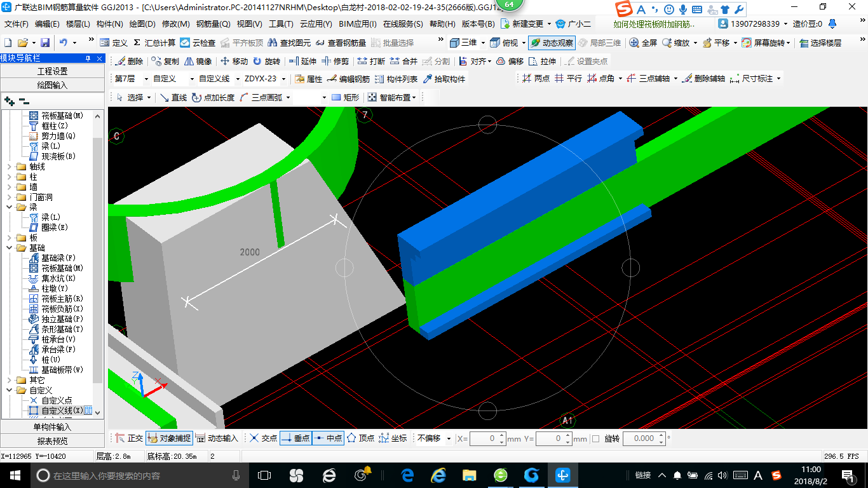Open the BIM应用(I) menu

click(x=358, y=24)
